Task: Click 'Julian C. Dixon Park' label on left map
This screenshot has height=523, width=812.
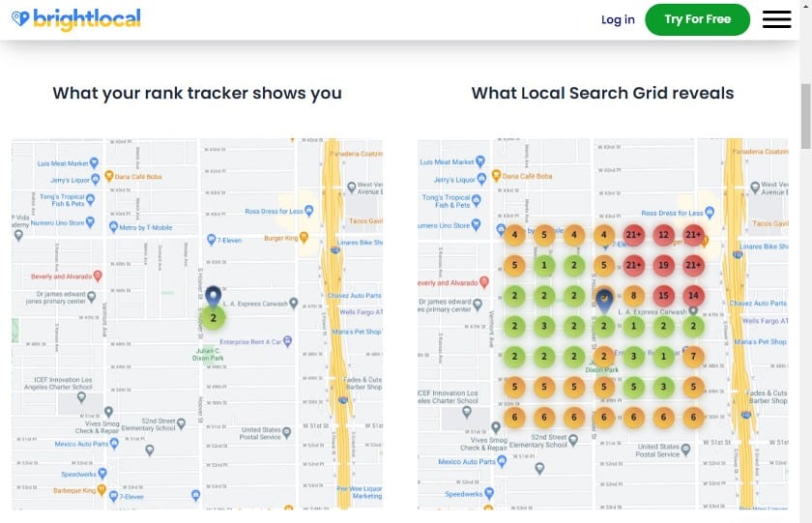Action: point(208,354)
